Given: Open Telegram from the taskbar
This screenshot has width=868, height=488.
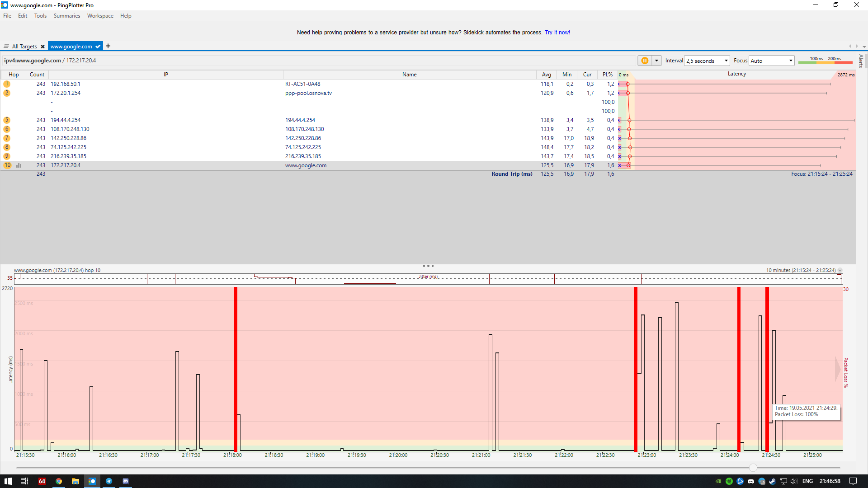Looking at the screenshot, I should point(109,481).
